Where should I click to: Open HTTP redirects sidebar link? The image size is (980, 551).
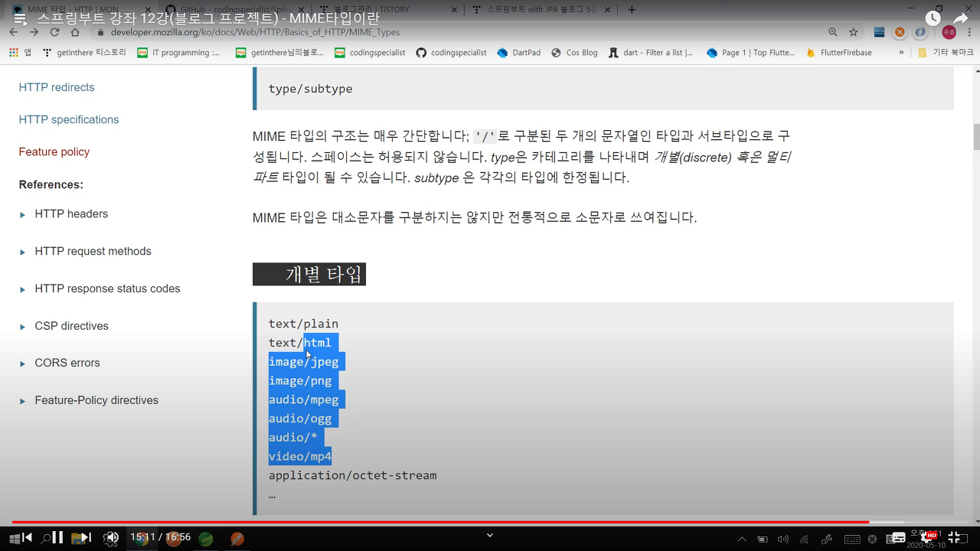[57, 87]
